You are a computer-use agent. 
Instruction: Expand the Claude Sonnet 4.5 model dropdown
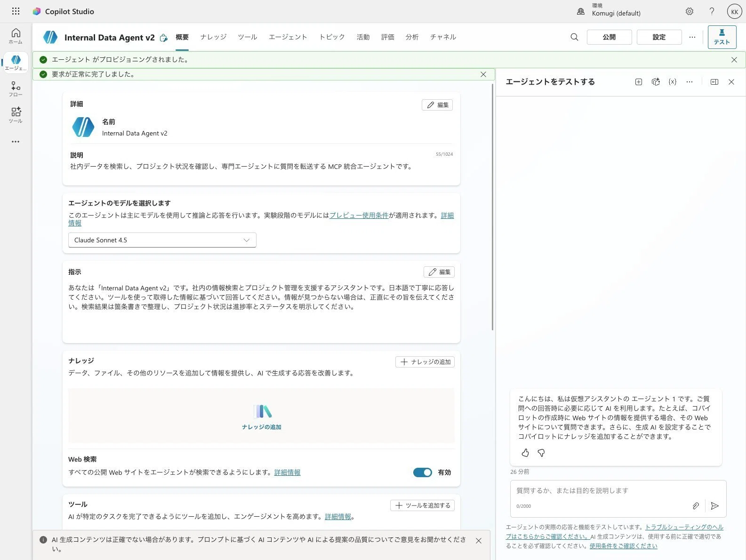162,240
